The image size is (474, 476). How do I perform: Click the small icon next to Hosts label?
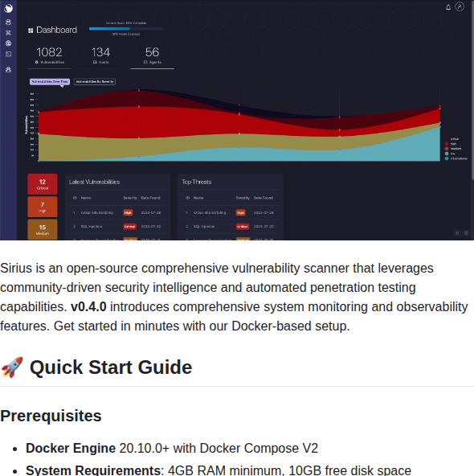95,62
